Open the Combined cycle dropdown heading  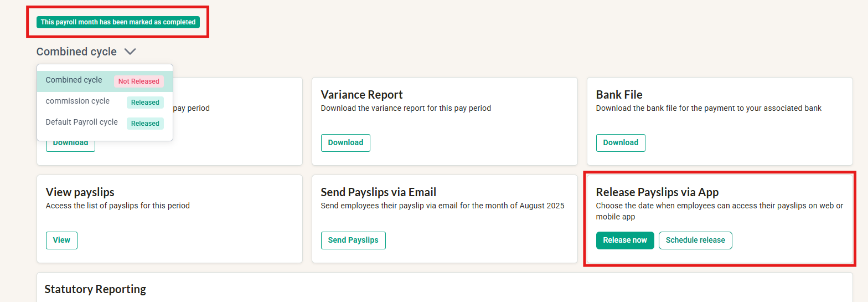tap(76, 52)
